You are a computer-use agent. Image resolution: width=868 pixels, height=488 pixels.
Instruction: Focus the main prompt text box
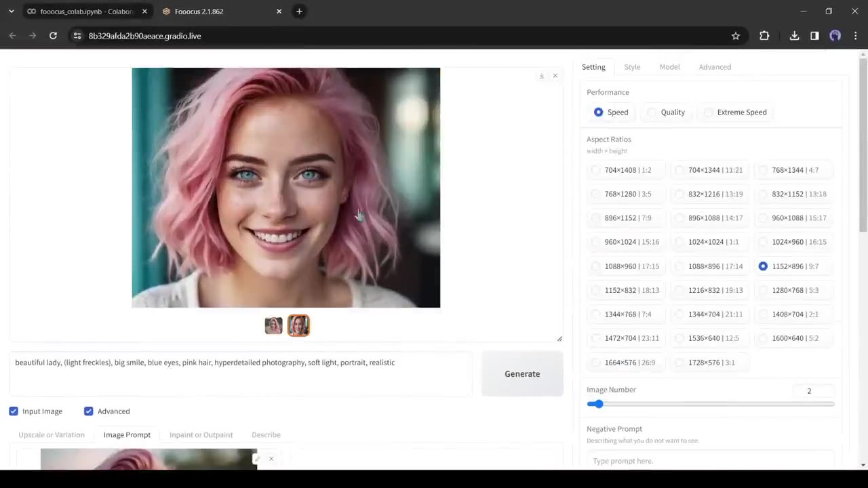[241, 373]
